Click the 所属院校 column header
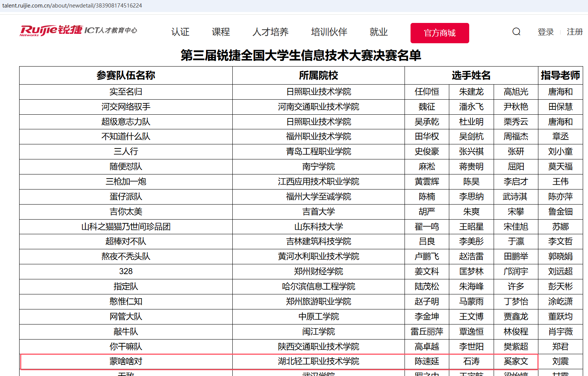The image size is (588, 376). (x=318, y=76)
